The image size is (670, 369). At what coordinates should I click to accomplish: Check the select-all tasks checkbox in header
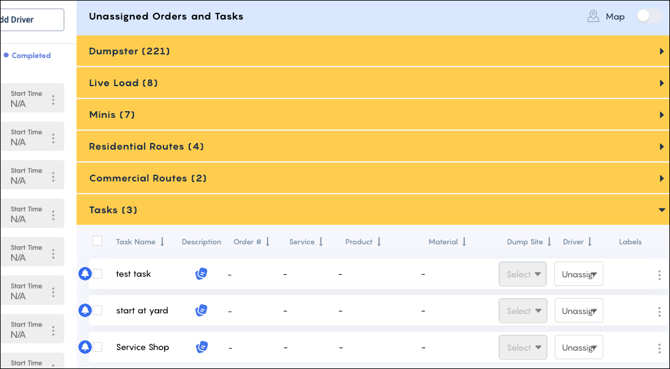click(x=97, y=241)
